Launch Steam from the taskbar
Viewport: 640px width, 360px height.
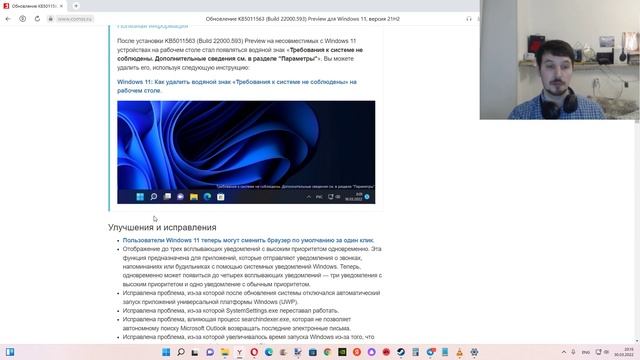click(x=401, y=352)
